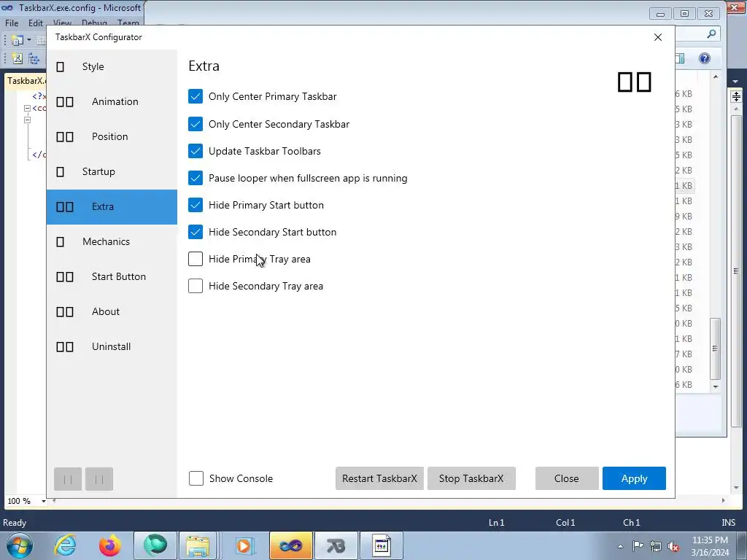Open the clock showing 11:35 PM
Viewport: 747px width, 560px height.
tap(710, 545)
